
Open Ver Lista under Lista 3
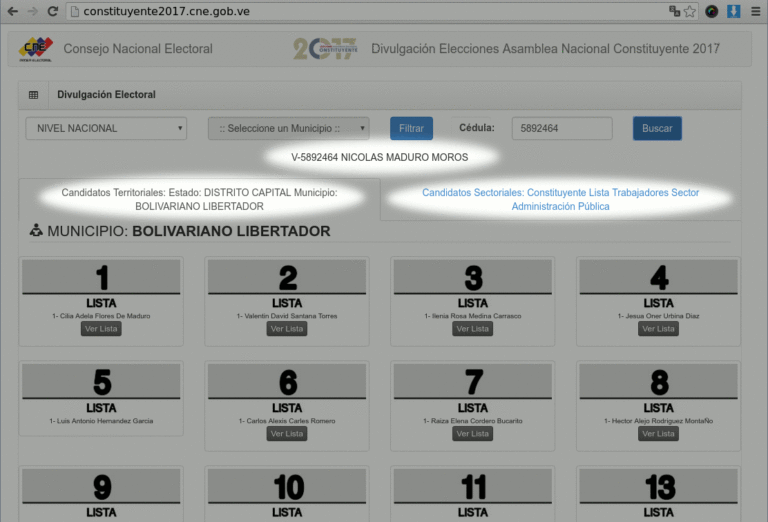pyautogui.click(x=473, y=329)
